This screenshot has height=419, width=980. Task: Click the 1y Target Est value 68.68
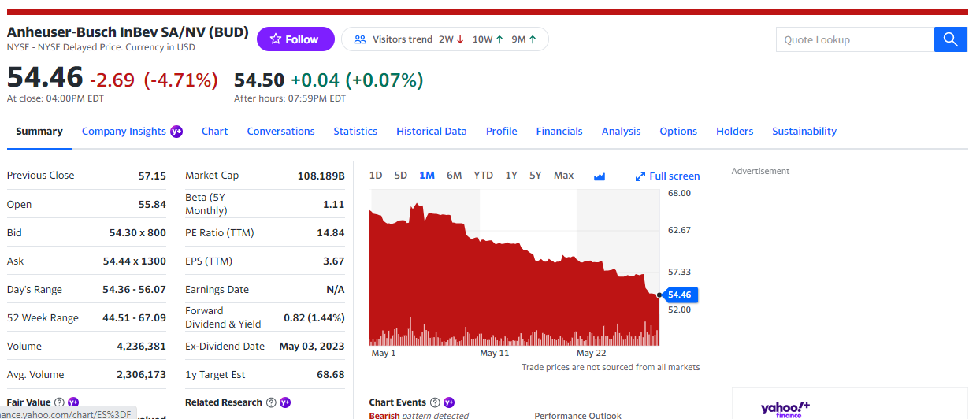click(331, 375)
